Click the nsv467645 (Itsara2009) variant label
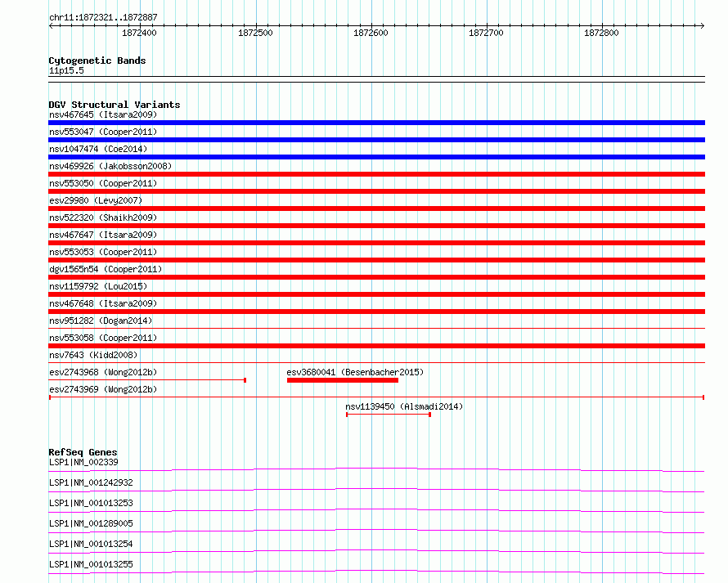The width and height of the screenshot is (728, 583). point(103,114)
